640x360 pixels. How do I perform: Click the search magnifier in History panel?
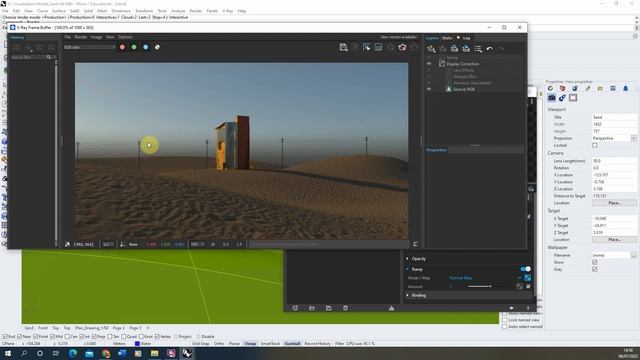coord(49,58)
